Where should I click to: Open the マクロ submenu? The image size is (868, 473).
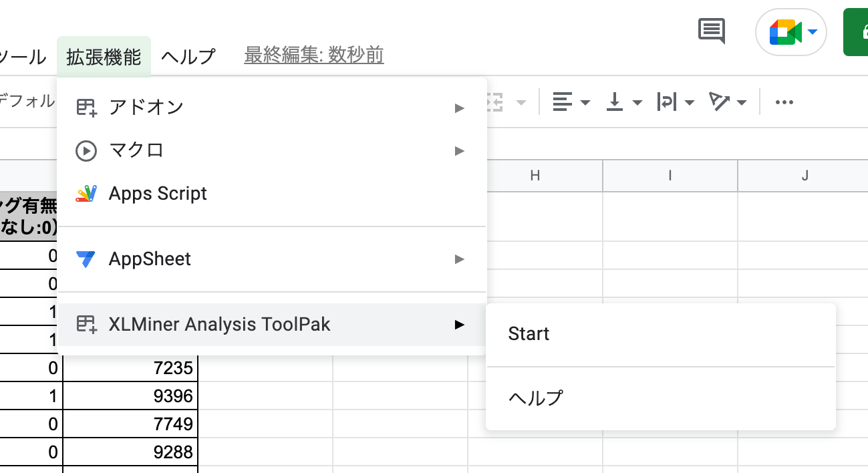coord(272,151)
